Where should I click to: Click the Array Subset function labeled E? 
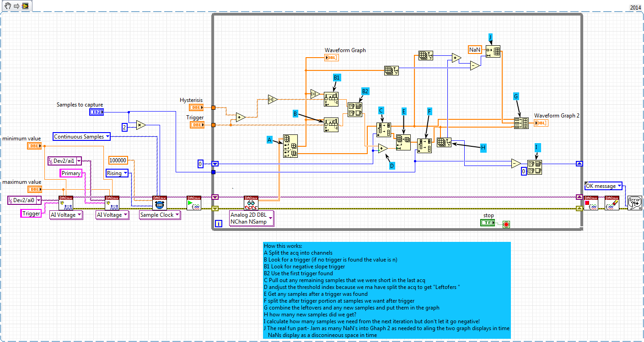403,142
